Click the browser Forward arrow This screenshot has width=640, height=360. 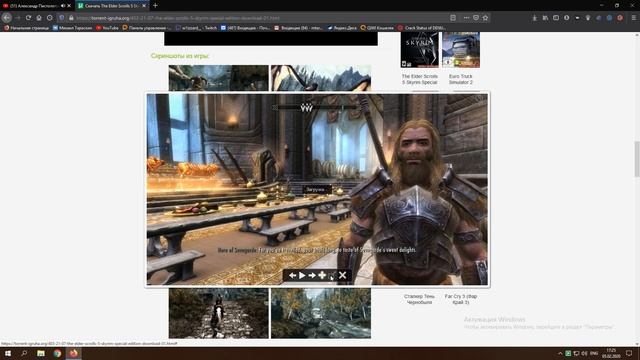click(x=18, y=18)
